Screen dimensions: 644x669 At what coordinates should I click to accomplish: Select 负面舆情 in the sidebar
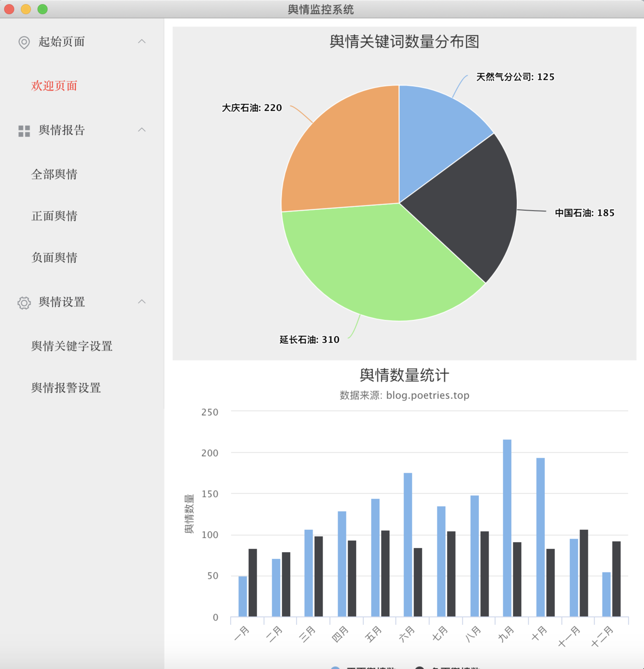[x=54, y=257]
